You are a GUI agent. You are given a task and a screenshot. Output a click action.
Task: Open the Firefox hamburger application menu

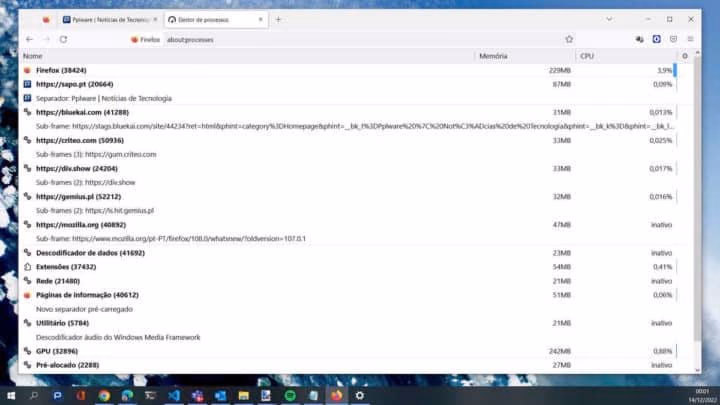[691, 39]
